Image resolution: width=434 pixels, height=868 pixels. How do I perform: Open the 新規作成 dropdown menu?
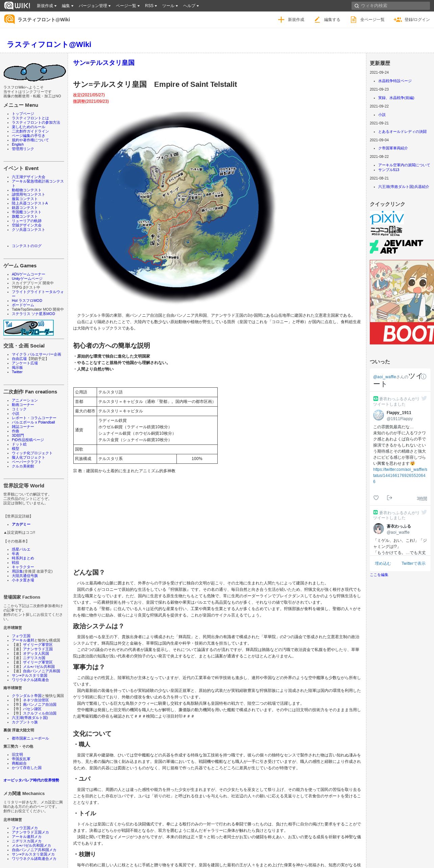(47, 6)
